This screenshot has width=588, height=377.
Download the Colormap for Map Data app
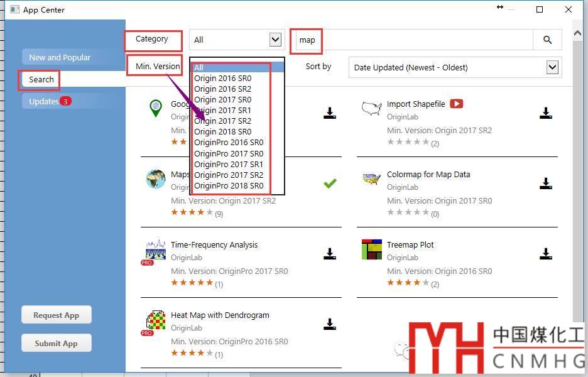(546, 183)
